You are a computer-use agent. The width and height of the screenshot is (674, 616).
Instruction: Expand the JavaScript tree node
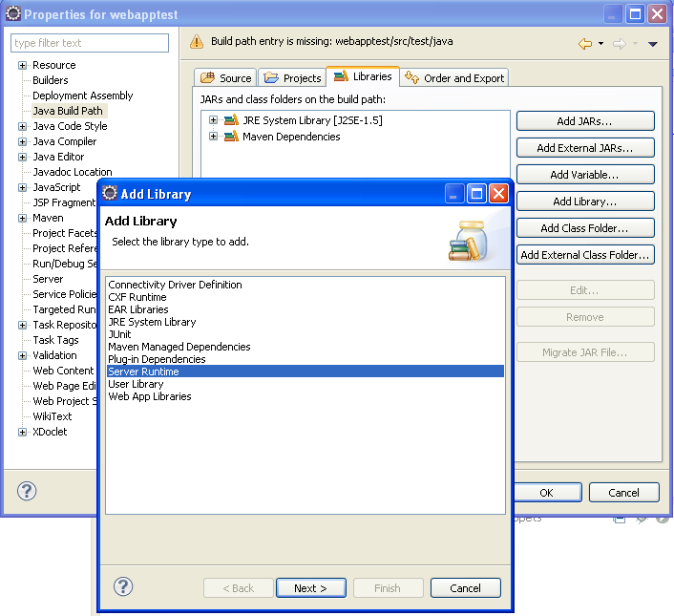22,188
